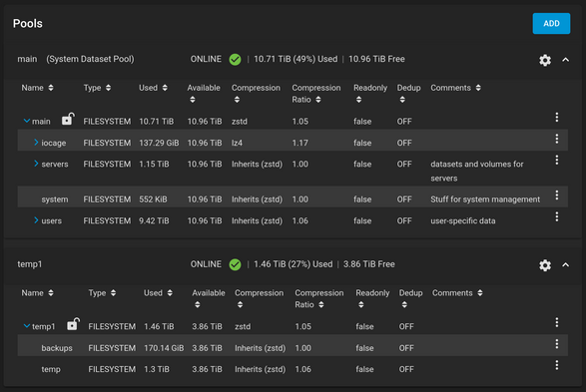Open three-dot menu for backups dataset

(x=556, y=344)
